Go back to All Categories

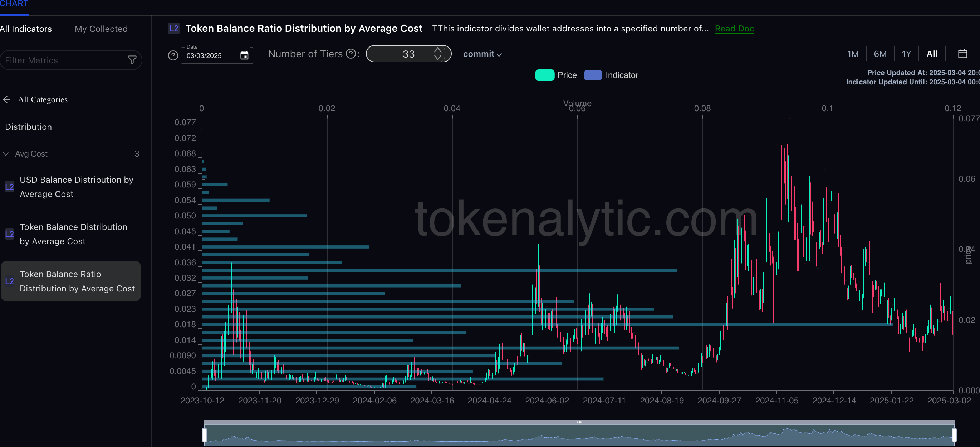(x=43, y=99)
